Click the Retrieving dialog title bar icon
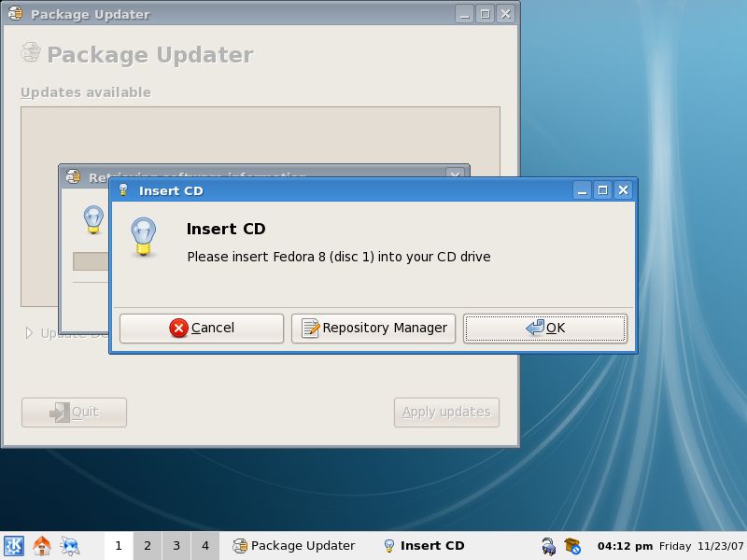This screenshot has height=560, width=747. [x=73, y=176]
